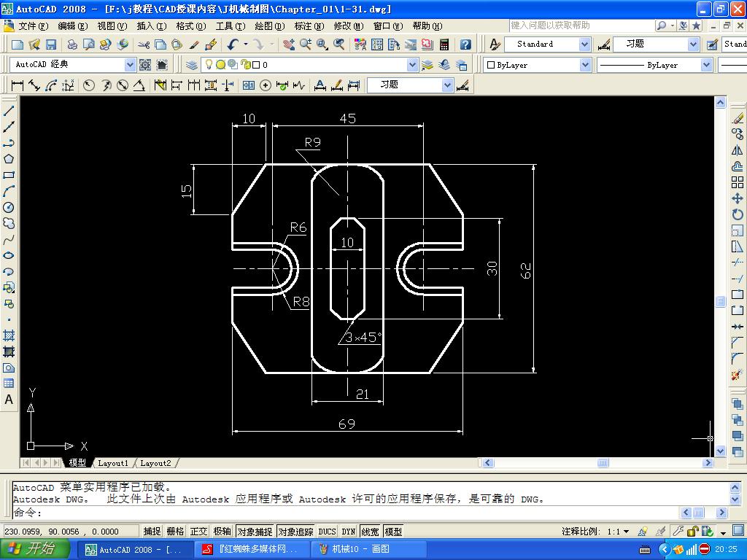
Task: Click the Aligned dimension tool
Action: (34, 85)
